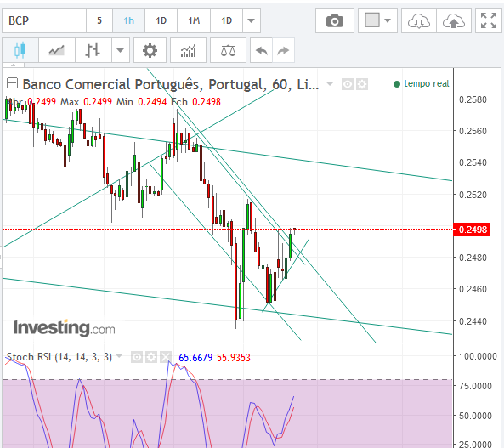
Task: Click the gray square layout swatch
Action: pos(372,20)
